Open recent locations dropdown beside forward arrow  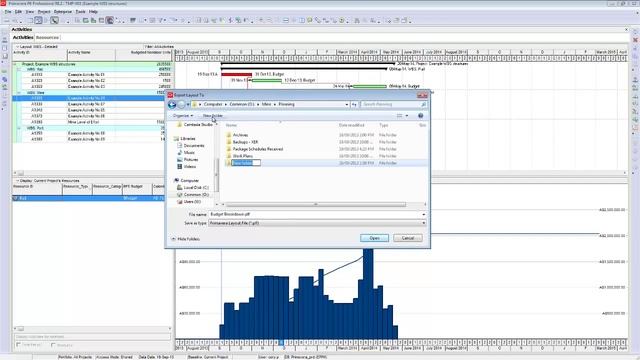tap(188, 105)
